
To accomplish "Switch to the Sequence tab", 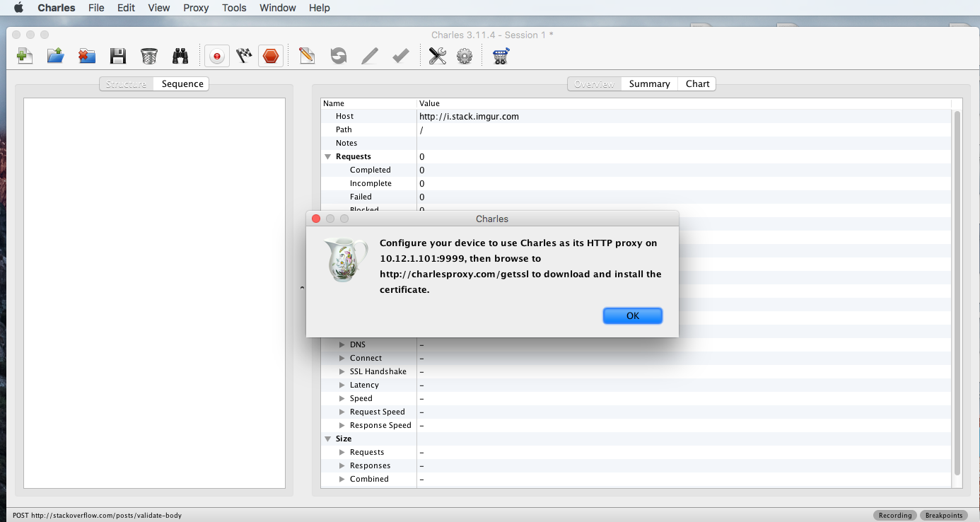I will [182, 83].
